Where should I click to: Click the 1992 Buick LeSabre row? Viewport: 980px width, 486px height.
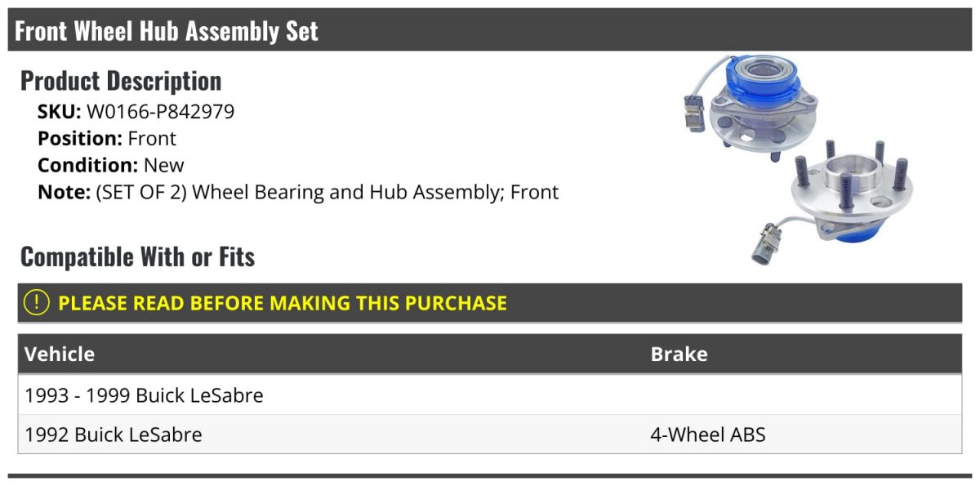click(x=490, y=435)
